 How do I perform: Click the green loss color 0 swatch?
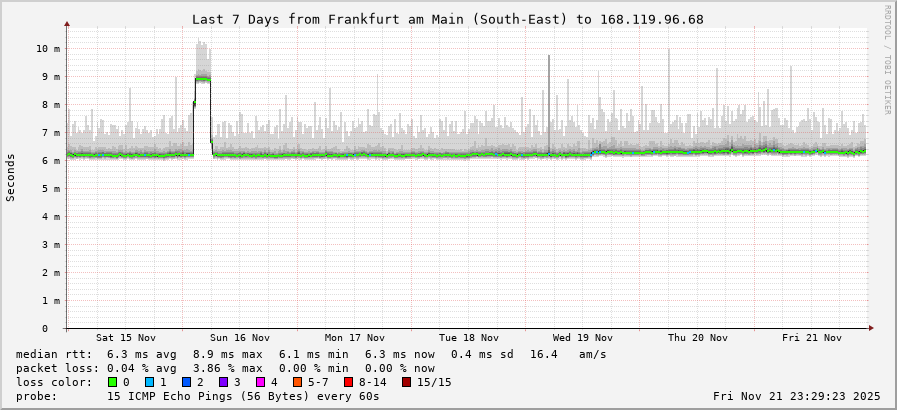113,382
